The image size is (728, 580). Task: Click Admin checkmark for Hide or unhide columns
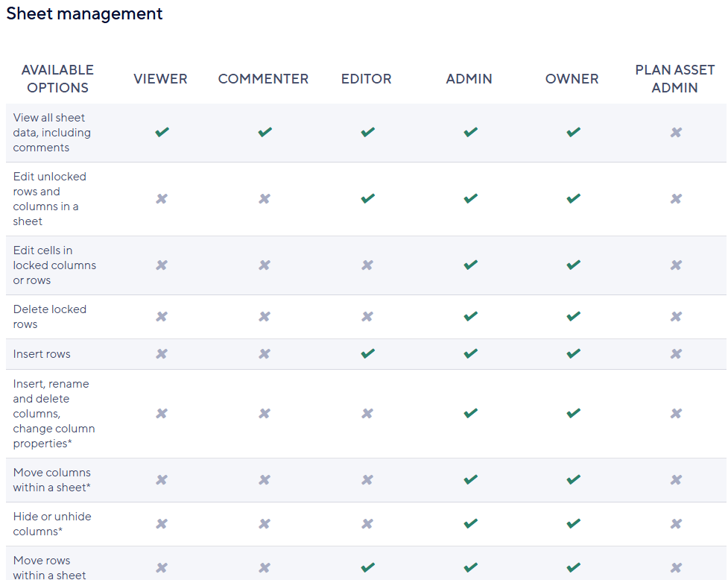(x=471, y=524)
